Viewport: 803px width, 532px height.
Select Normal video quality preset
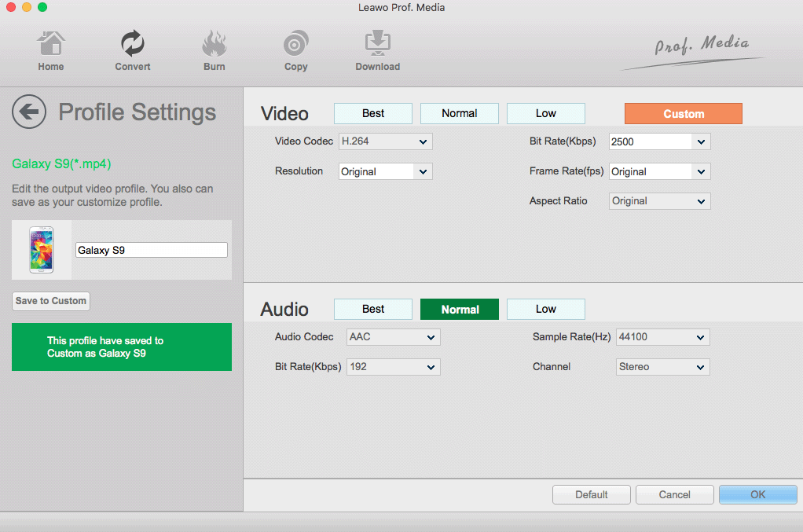pyautogui.click(x=460, y=113)
